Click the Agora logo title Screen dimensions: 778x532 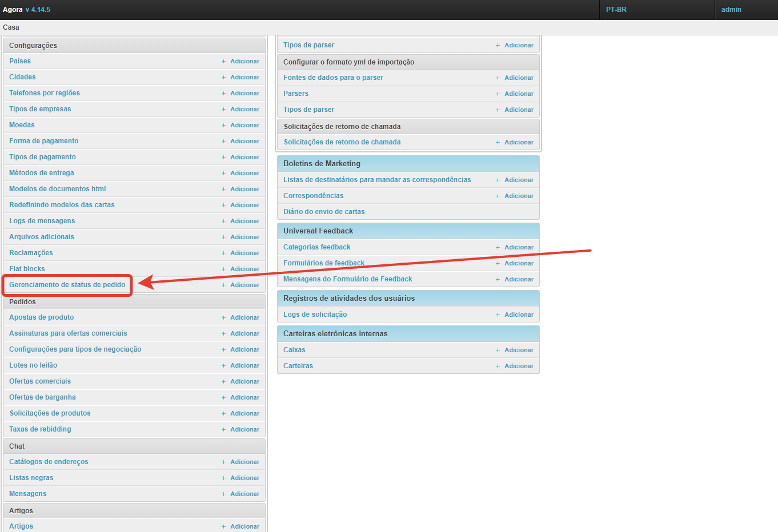(13, 10)
